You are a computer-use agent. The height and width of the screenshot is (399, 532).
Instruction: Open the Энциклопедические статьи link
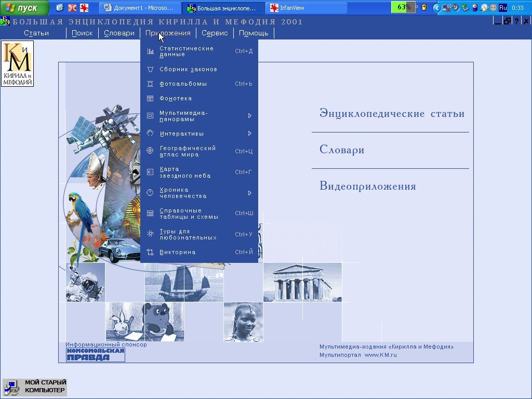(x=392, y=114)
